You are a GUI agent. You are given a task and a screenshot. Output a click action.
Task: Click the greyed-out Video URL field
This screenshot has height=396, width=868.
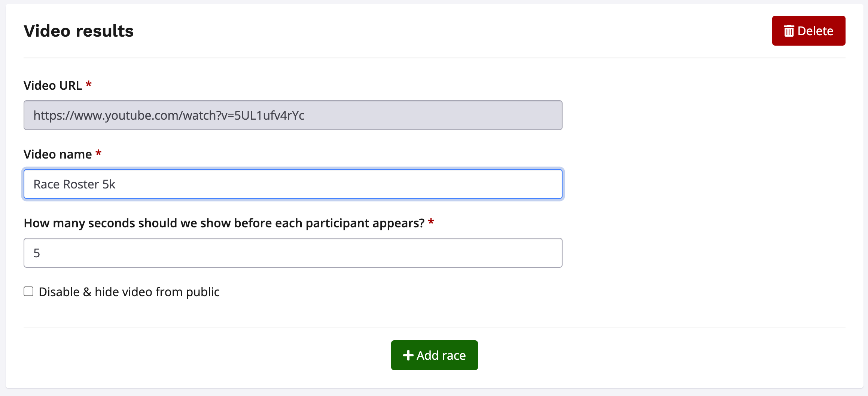pos(293,115)
